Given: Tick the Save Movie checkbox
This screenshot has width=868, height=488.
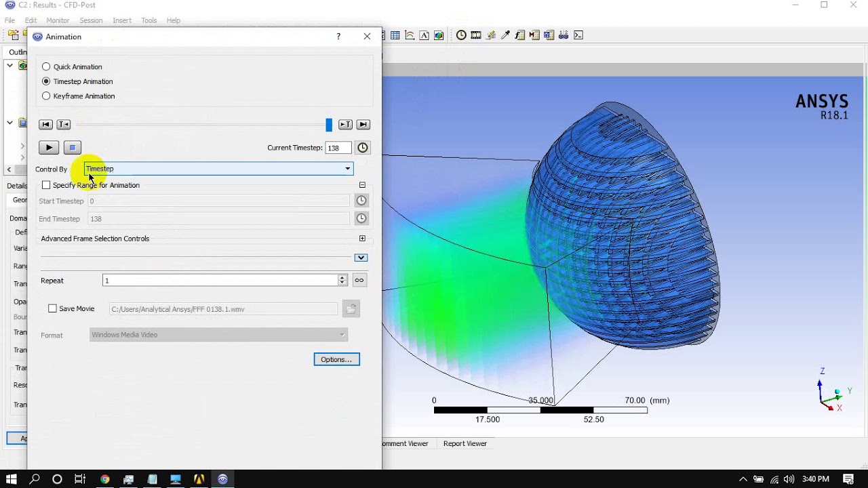Looking at the screenshot, I should (x=53, y=308).
